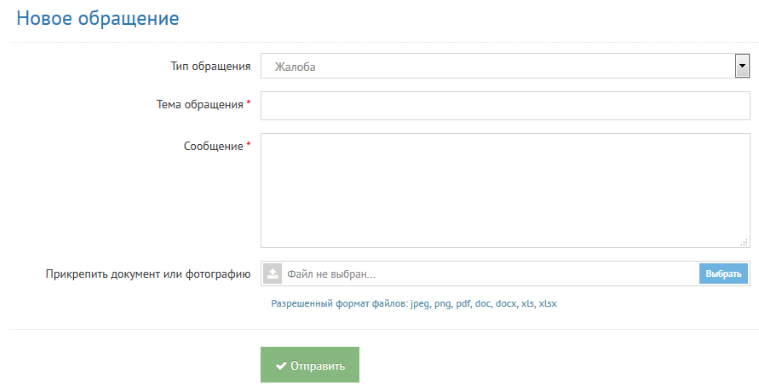
Task: Expand the combo box showing Жалоба
Action: point(505,66)
